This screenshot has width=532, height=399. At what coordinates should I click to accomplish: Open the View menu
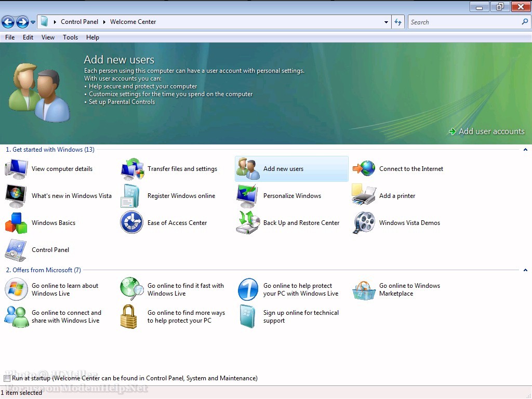[x=48, y=37]
